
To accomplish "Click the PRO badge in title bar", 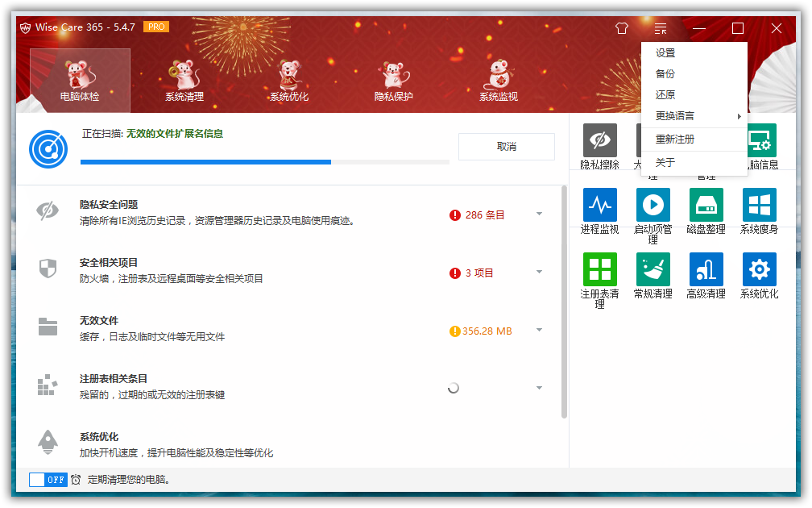I will pyautogui.click(x=156, y=27).
